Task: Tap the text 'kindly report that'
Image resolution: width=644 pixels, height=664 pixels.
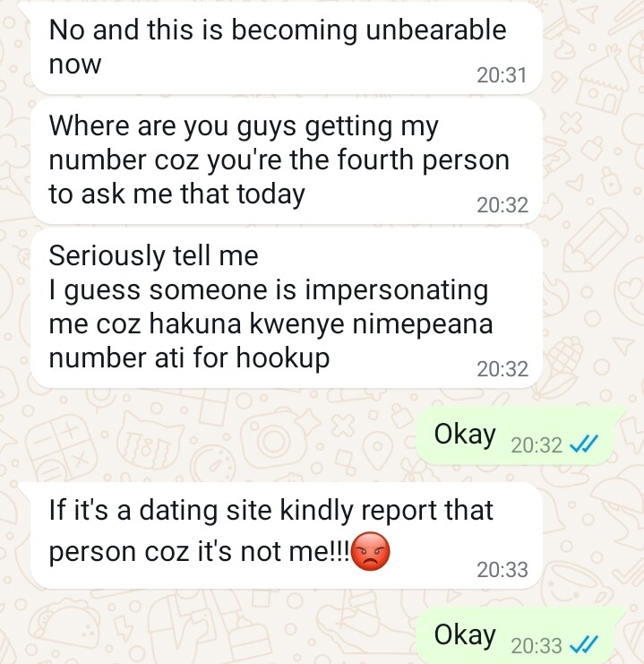Action: 386,510
